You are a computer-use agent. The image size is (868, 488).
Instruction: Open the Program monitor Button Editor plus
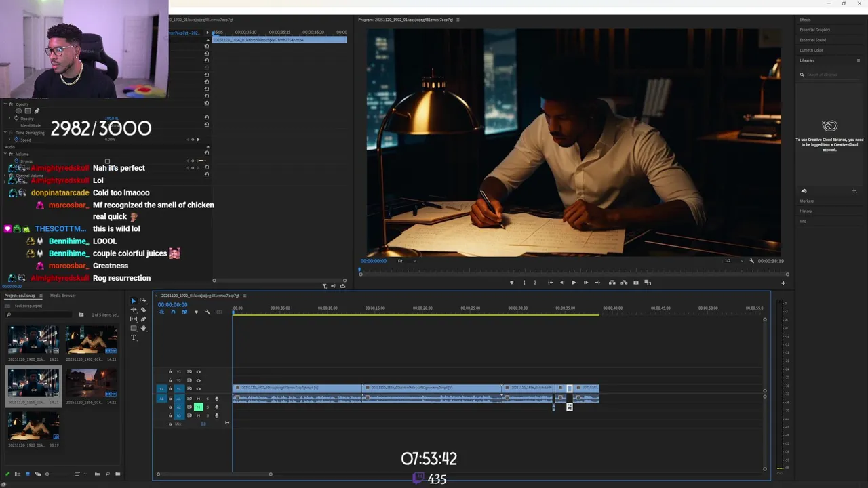pos(783,283)
